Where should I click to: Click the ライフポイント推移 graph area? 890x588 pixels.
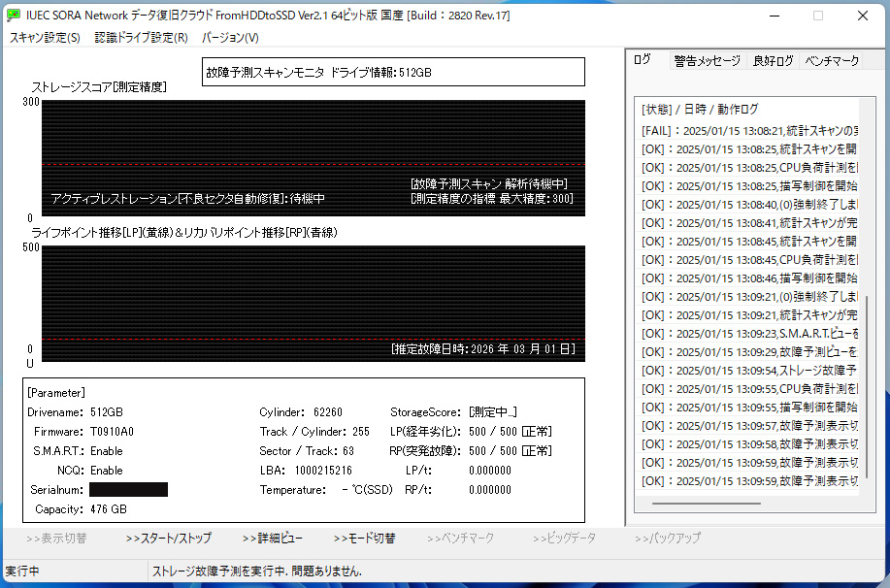(313, 304)
